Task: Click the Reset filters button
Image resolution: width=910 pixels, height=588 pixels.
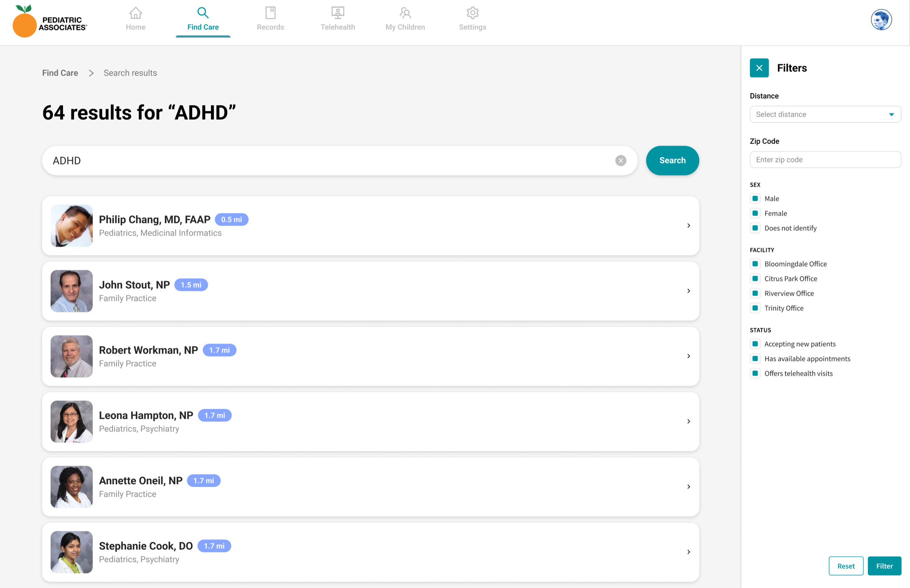Action: [x=846, y=566]
